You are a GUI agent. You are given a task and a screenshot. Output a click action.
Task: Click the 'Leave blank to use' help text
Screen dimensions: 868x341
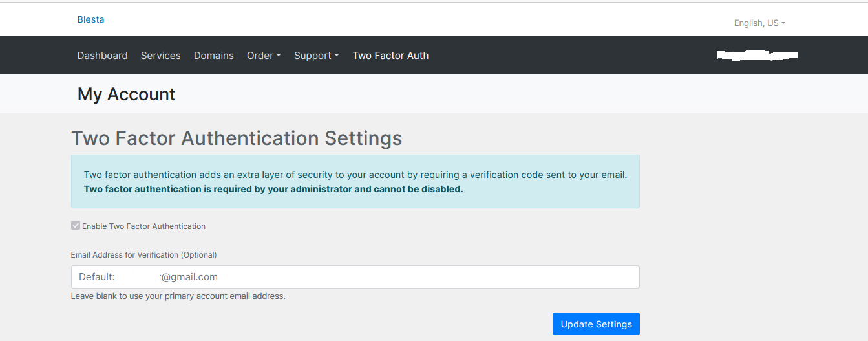click(178, 296)
